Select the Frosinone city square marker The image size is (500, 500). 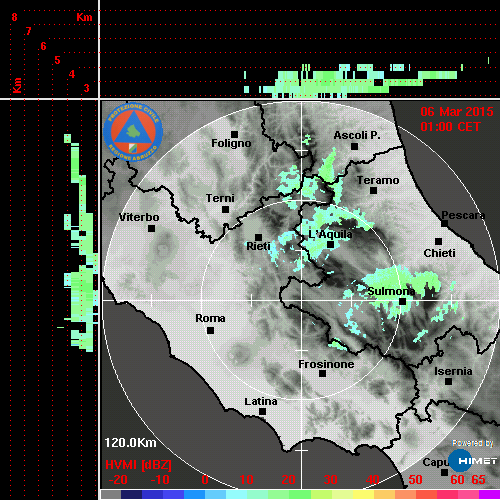click(x=322, y=373)
